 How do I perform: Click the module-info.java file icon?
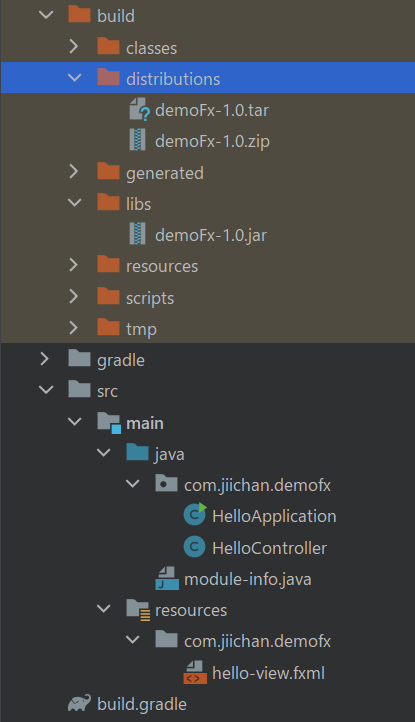[167, 578]
